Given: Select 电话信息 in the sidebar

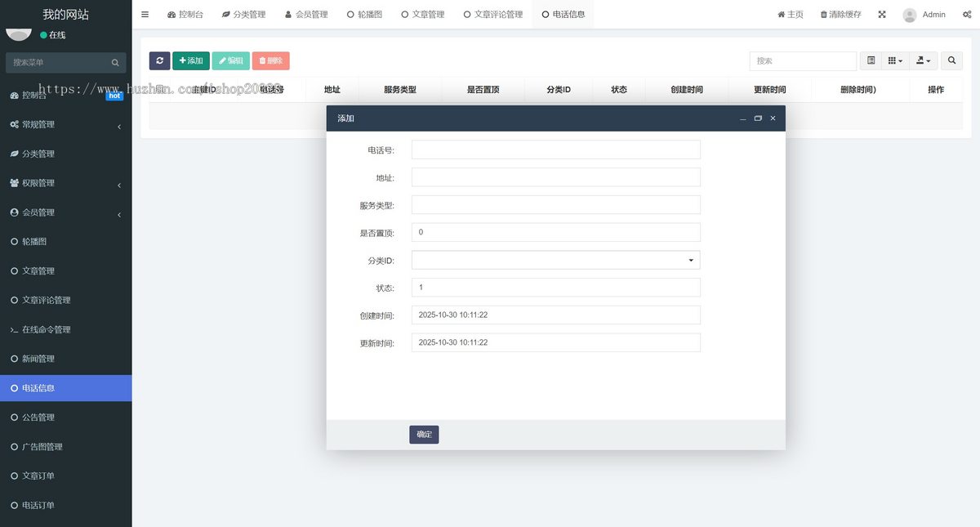Looking at the screenshot, I should pos(65,388).
